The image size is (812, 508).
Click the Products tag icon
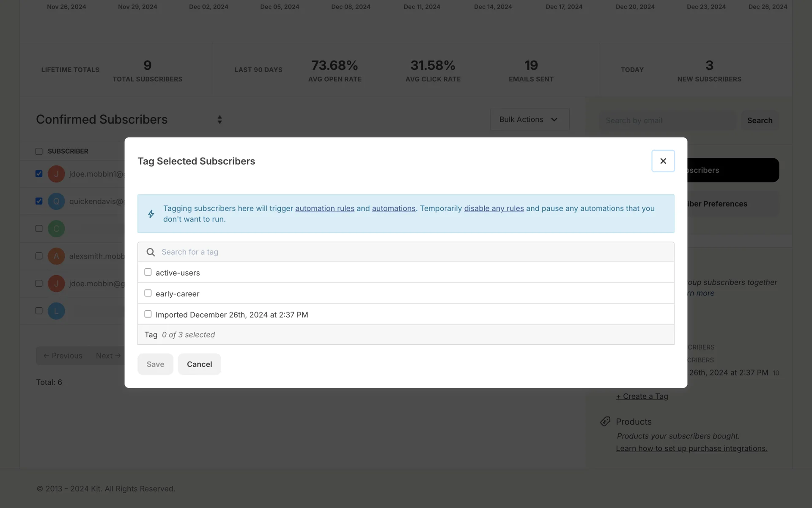[x=605, y=422]
